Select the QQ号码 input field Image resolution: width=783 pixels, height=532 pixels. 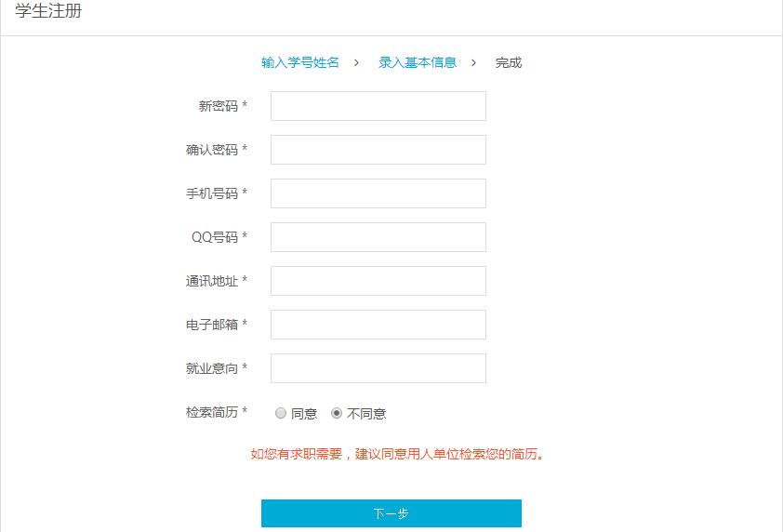[x=378, y=237]
